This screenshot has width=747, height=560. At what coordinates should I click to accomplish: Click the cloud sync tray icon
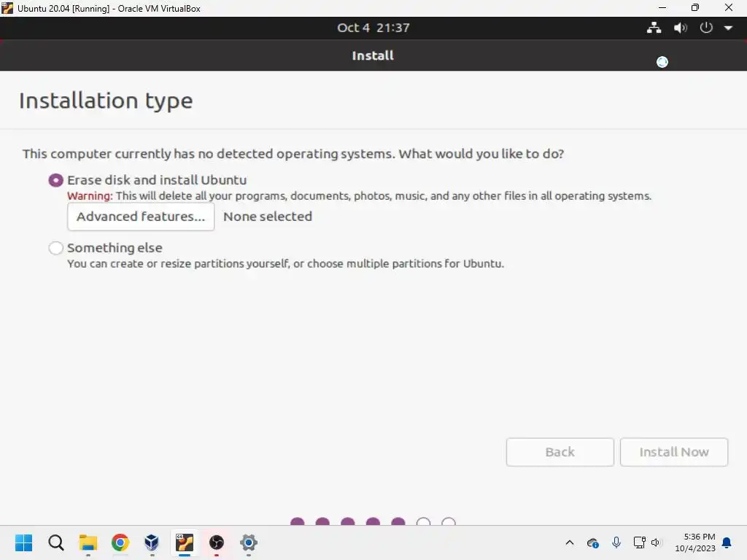pyautogui.click(x=592, y=542)
